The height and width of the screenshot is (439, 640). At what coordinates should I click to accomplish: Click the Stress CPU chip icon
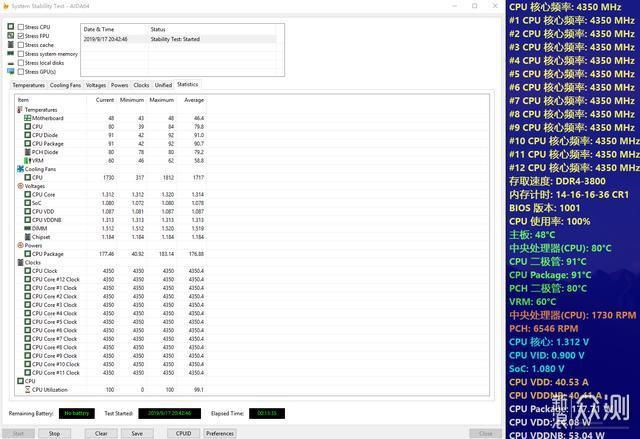pos(11,27)
